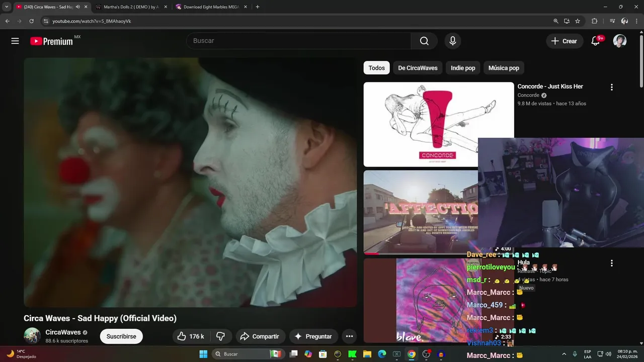Select the Todos filter chip
This screenshot has width=644, height=362.
point(376,68)
